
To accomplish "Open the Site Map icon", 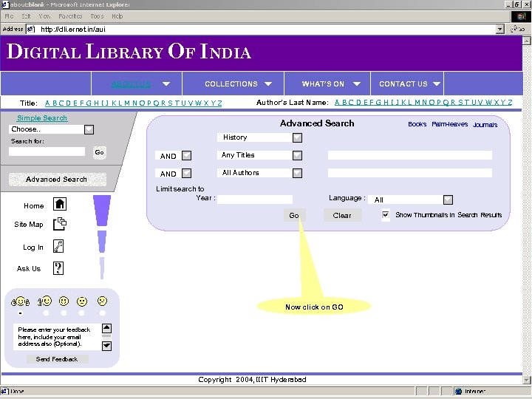I will (x=60, y=224).
